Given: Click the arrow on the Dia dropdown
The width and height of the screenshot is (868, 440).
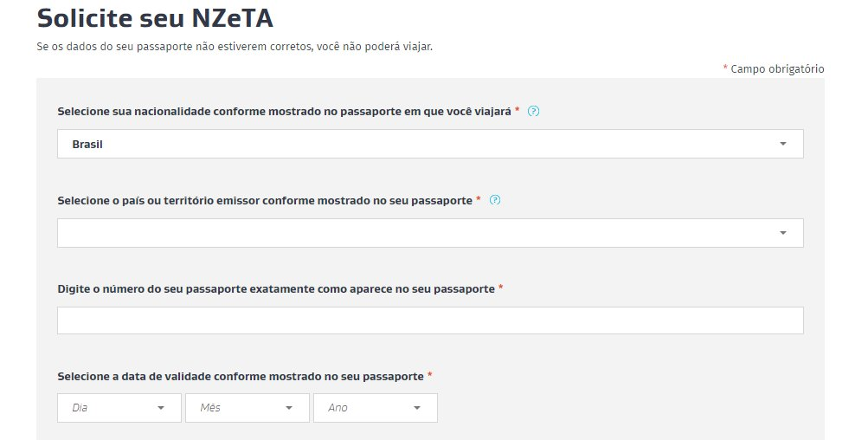Looking at the screenshot, I should point(161,408).
